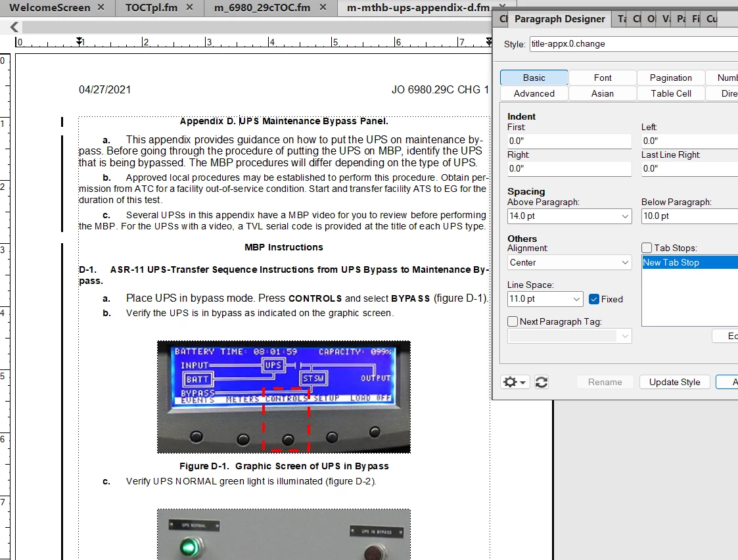Viewport: 738px width, 560px height.
Task: Select the Paragraph Designer panel tab
Action: [560, 19]
